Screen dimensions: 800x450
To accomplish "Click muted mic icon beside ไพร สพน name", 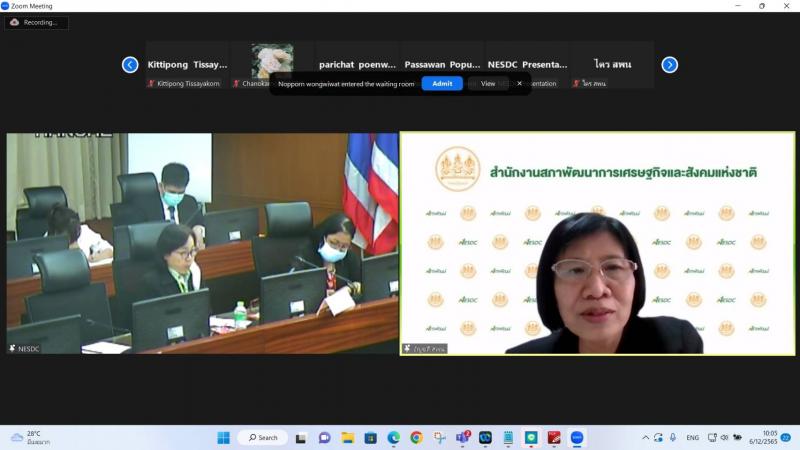I will [x=576, y=84].
